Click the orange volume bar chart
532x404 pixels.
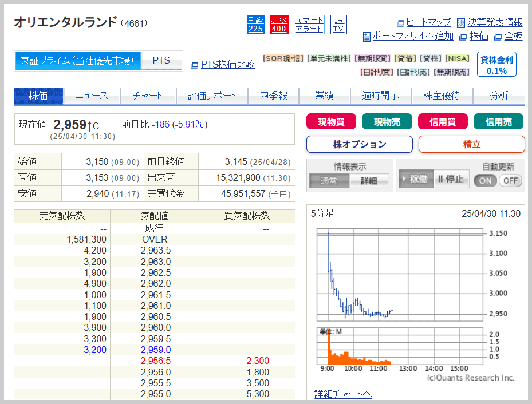400,346
